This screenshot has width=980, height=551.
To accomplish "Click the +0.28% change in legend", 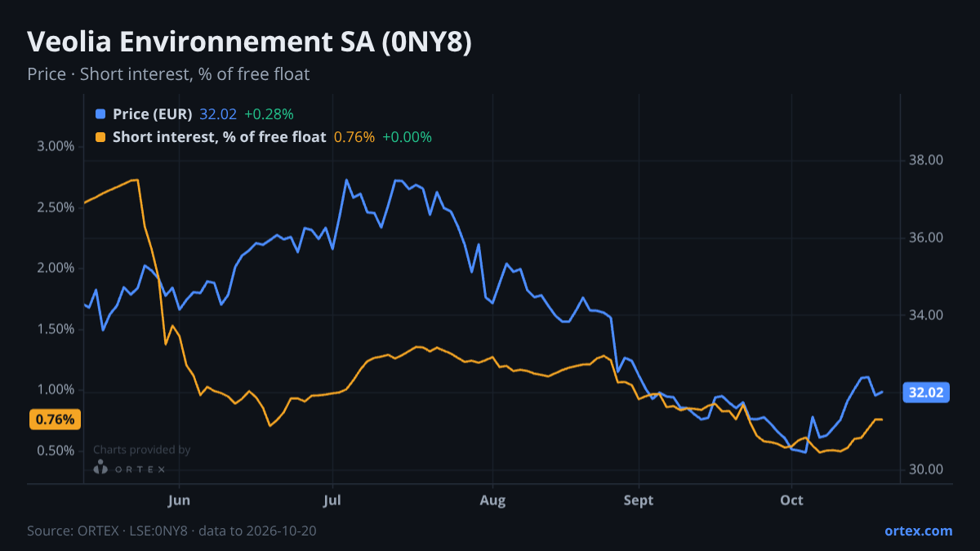I will (x=269, y=114).
